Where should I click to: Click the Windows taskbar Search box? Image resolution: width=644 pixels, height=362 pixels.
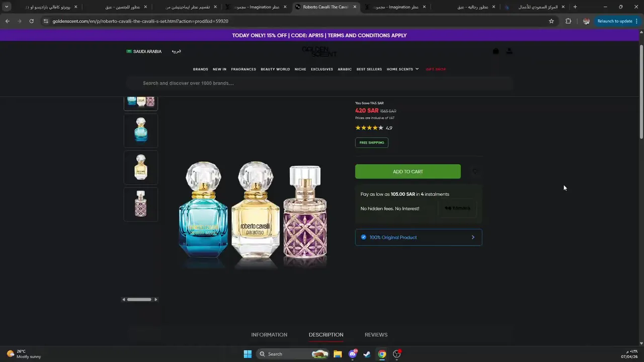[293, 354]
